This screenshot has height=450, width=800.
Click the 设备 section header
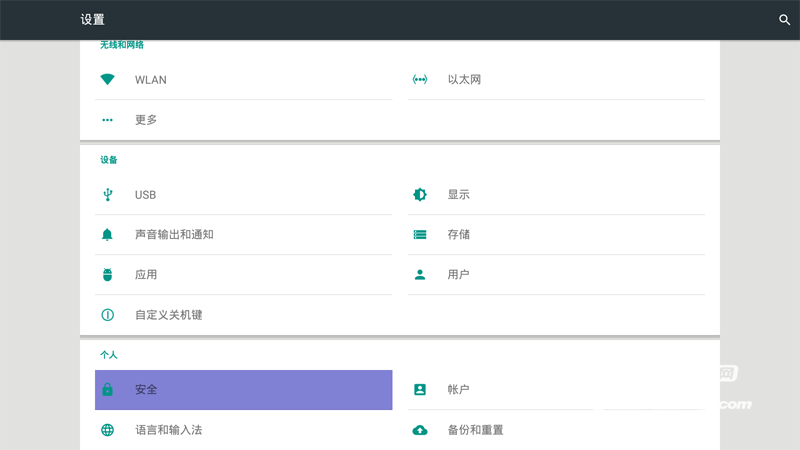[109, 160]
